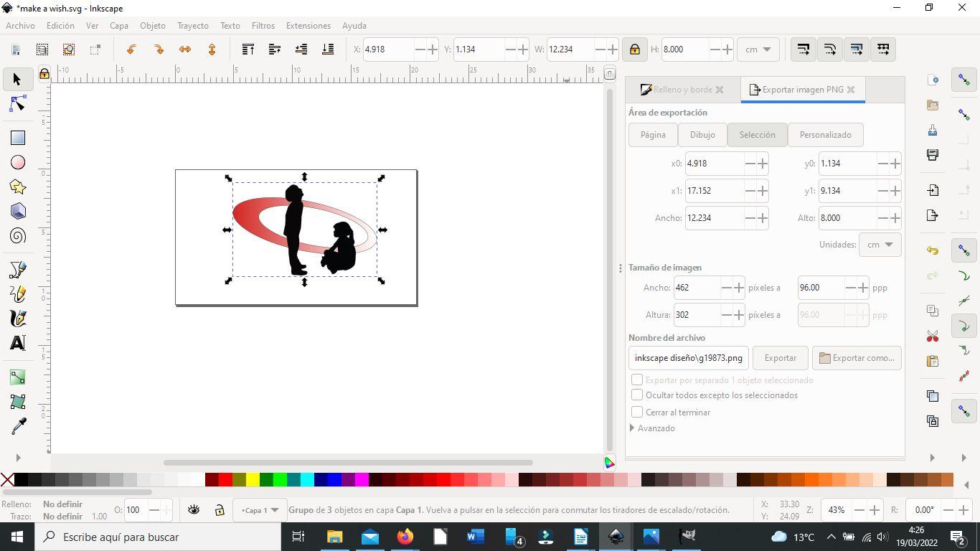Toggle guides lock at ruler corner
The image size is (980, 551).
44,73
